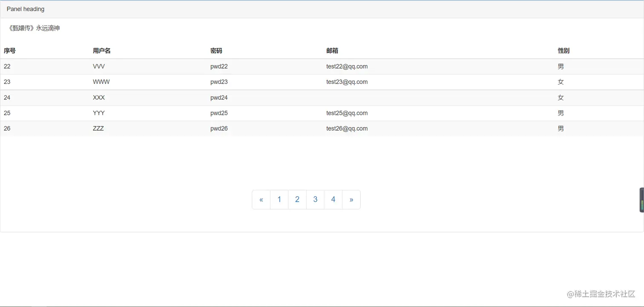This screenshot has width=644, height=307.
Task: Select the test26@qq.com email cell
Action: (347, 128)
